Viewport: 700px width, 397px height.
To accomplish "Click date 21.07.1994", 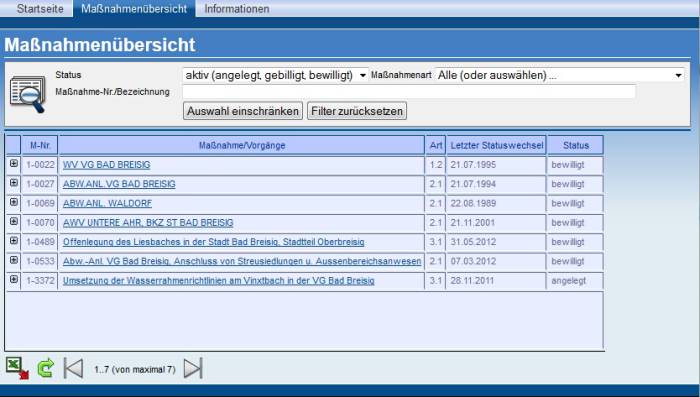I will (473, 184).
